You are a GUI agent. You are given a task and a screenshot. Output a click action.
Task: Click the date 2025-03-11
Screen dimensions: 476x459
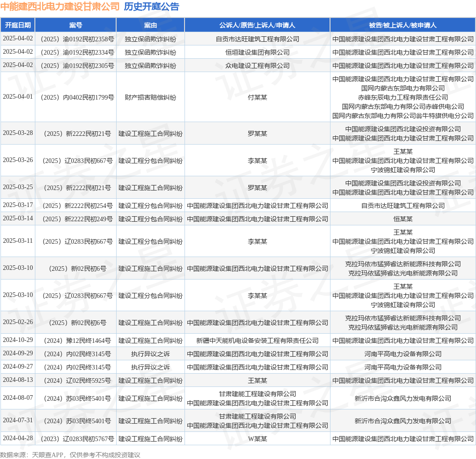coord(18,241)
